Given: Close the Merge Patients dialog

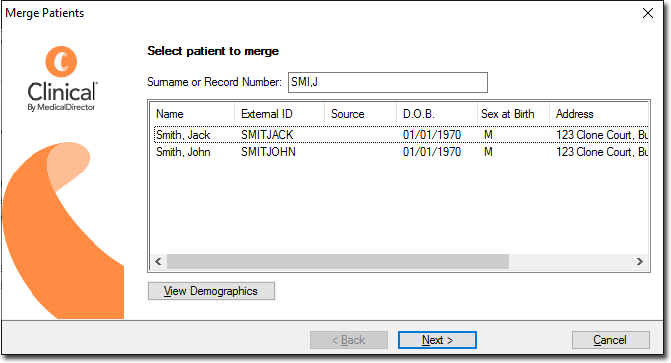Looking at the screenshot, I should (x=648, y=13).
